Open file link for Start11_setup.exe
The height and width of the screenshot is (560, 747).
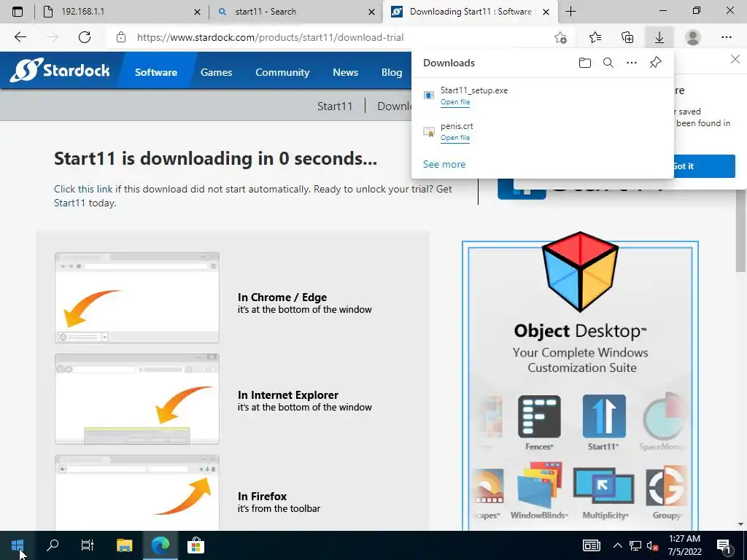455,102
